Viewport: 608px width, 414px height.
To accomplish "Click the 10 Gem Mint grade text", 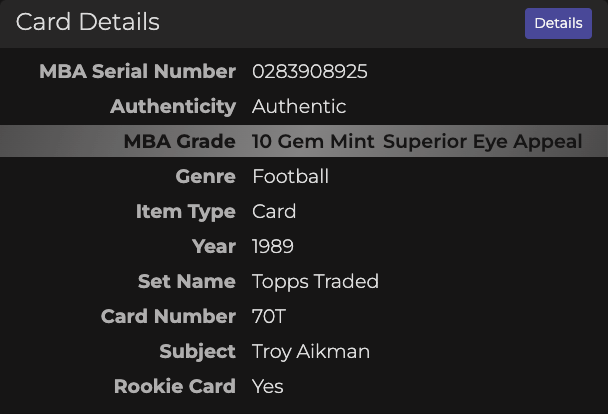I will (313, 142).
